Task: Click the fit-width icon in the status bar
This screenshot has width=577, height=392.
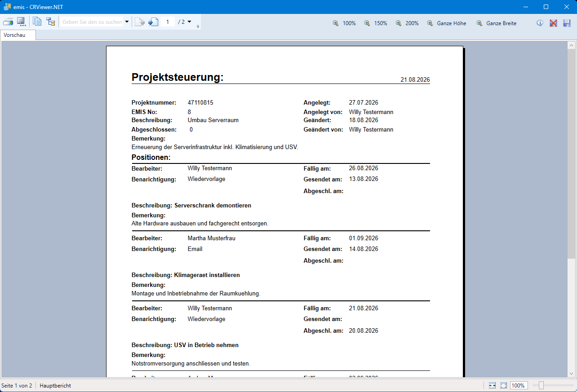Action: coord(493,385)
